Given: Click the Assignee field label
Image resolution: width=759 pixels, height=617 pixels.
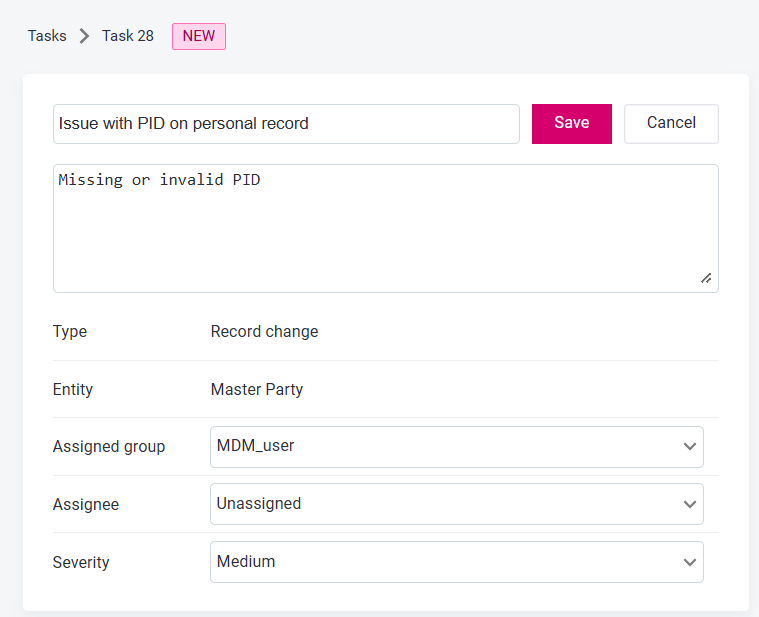Looking at the screenshot, I should point(86,505).
